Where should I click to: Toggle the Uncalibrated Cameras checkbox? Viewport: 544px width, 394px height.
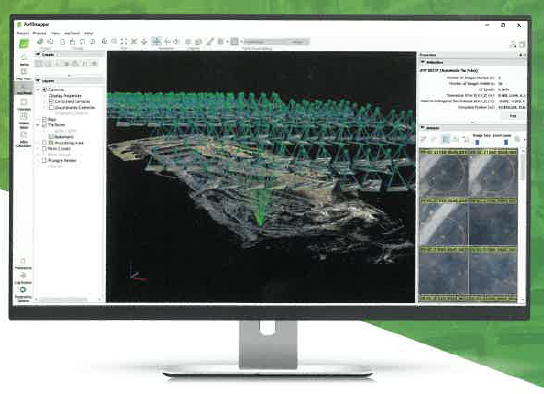coord(51,108)
